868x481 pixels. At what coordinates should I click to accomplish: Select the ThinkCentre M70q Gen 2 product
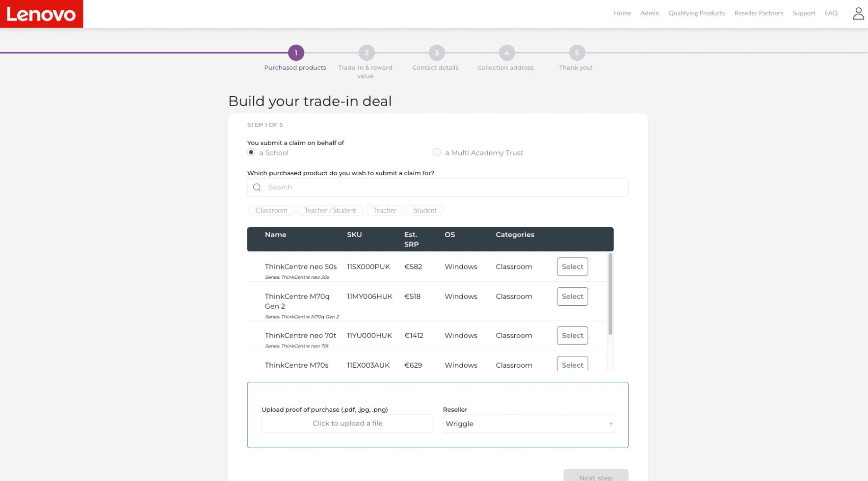572,296
